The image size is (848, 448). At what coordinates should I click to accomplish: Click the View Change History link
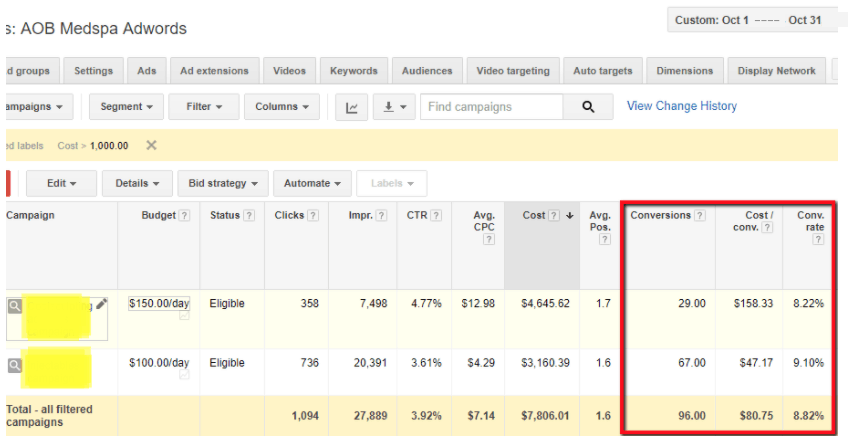click(x=682, y=106)
